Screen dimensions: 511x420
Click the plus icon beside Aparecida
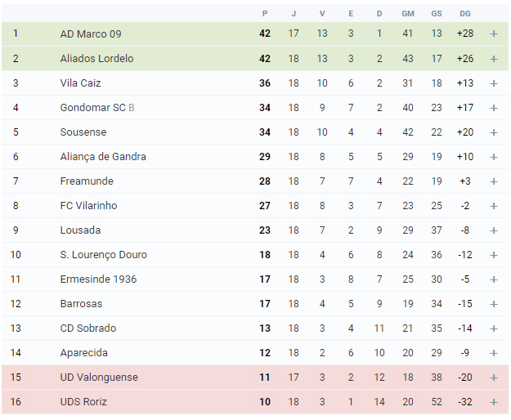[493, 353]
